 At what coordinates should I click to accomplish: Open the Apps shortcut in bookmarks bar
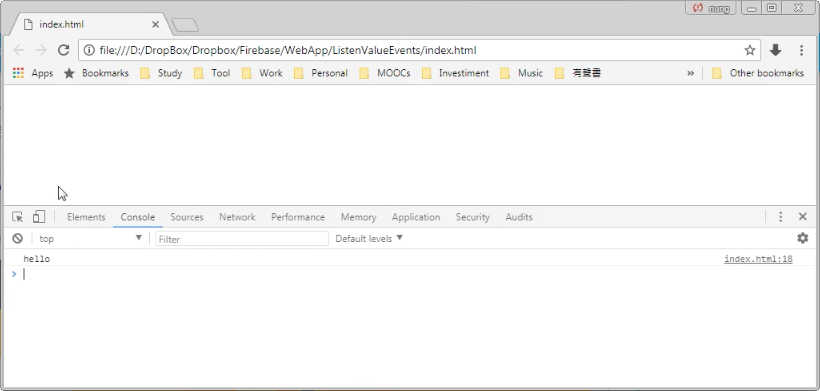[x=33, y=73]
